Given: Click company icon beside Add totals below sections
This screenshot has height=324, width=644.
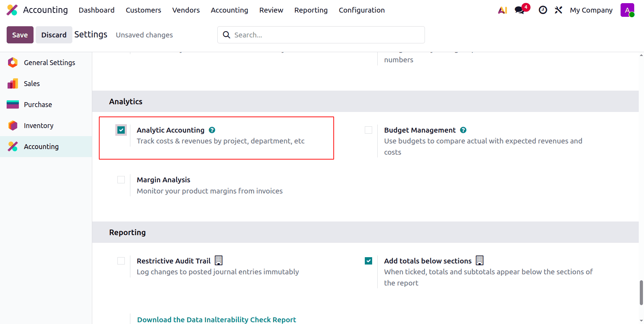Looking at the screenshot, I should 480,260.
